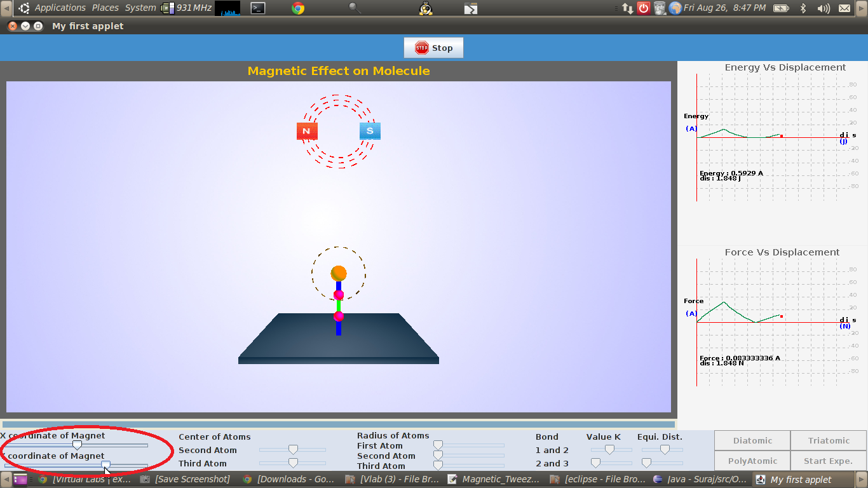The height and width of the screenshot is (488, 868).
Task: Select the Triatomic button
Action: click(829, 440)
